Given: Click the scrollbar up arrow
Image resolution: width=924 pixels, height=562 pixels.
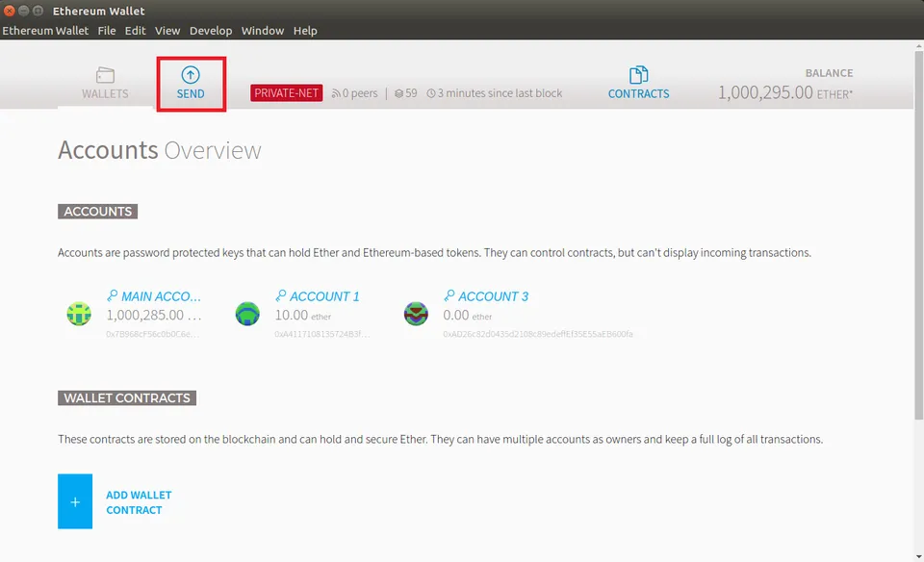Looking at the screenshot, I should pos(918,45).
